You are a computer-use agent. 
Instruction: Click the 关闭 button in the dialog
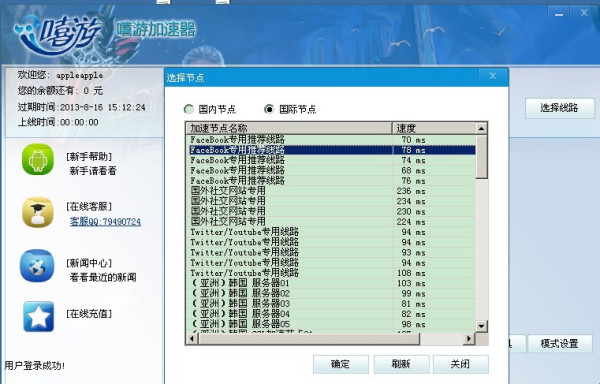pyautogui.click(x=461, y=364)
